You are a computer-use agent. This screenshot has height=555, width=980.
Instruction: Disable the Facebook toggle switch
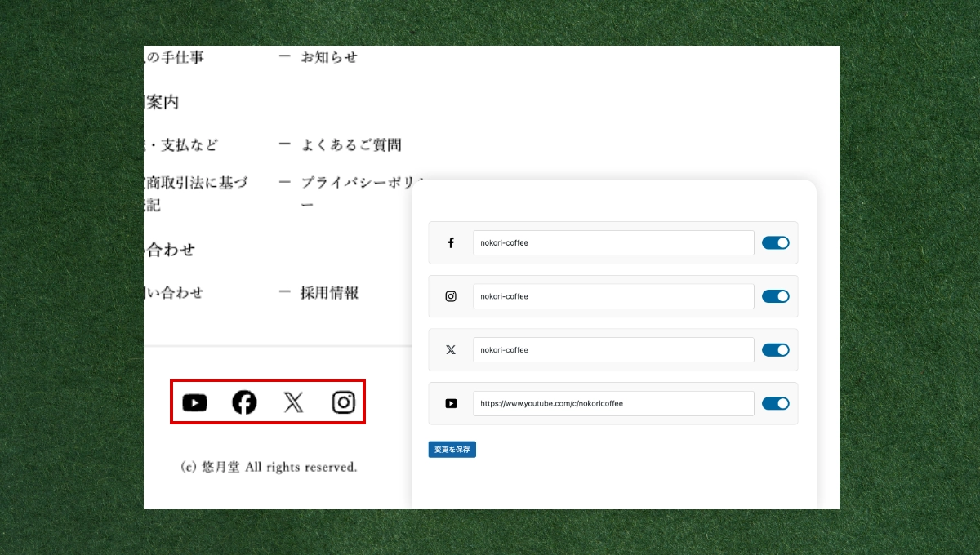pyautogui.click(x=775, y=242)
